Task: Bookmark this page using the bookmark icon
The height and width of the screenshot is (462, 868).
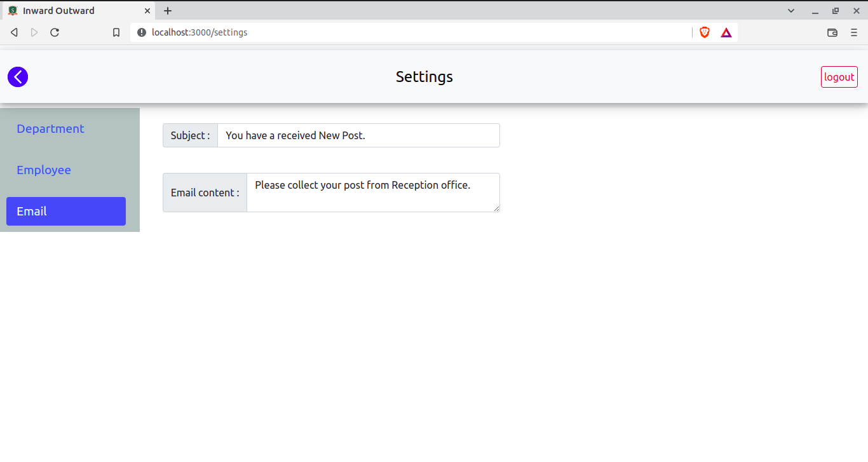Action: tap(116, 32)
